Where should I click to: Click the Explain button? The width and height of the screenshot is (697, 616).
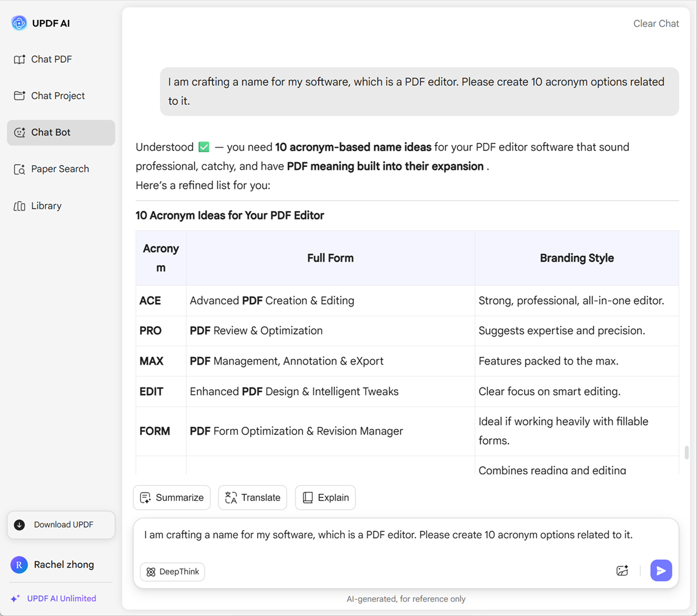(x=325, y=498)
